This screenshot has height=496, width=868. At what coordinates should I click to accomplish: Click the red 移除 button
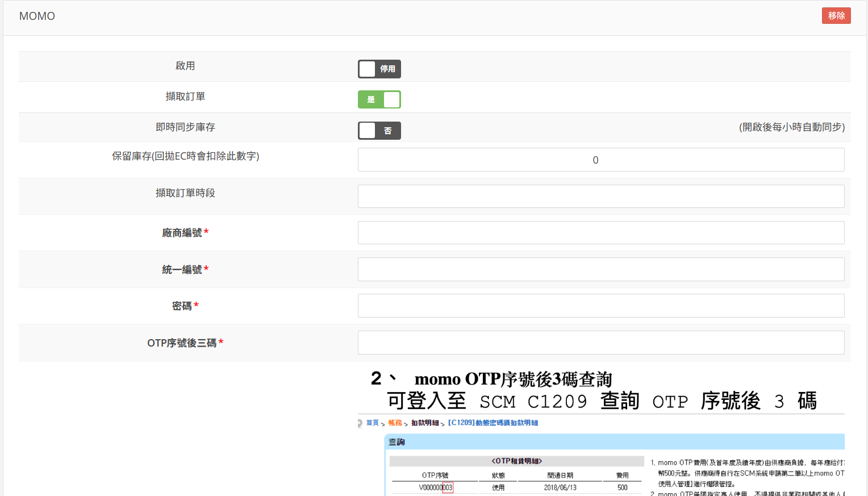tap(836, 16)
